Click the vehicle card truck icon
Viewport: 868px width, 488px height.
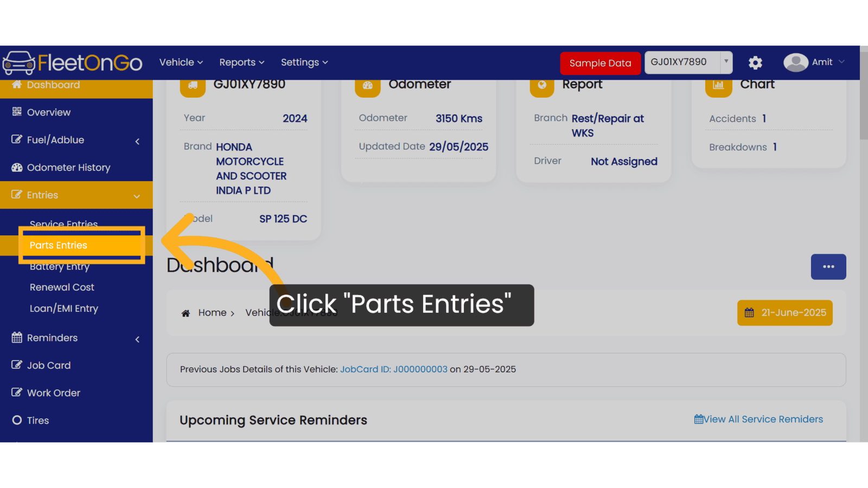193,86
